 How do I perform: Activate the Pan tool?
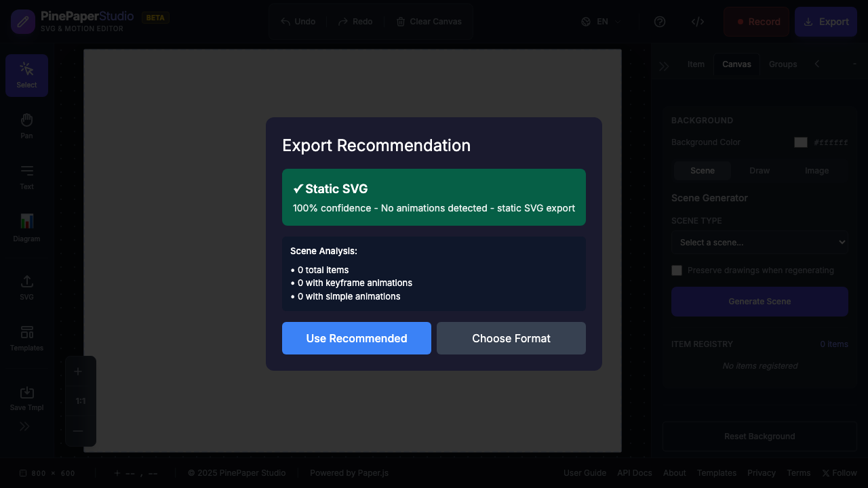26,125
